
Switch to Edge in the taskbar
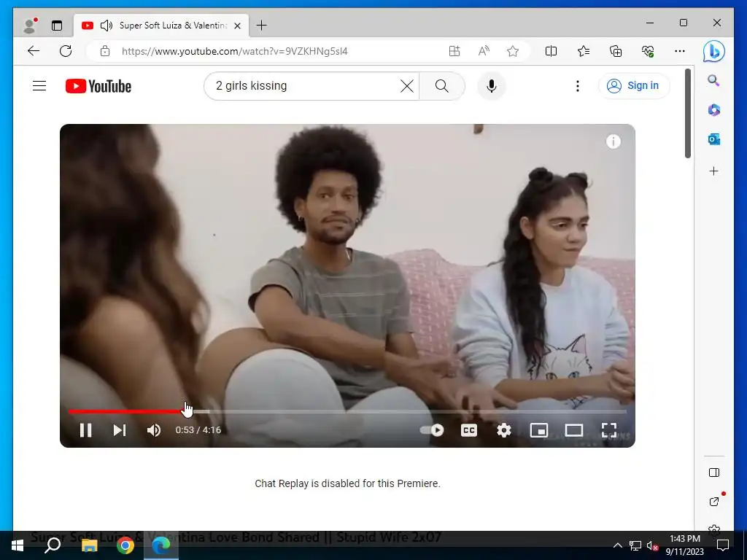pos(161,545)
